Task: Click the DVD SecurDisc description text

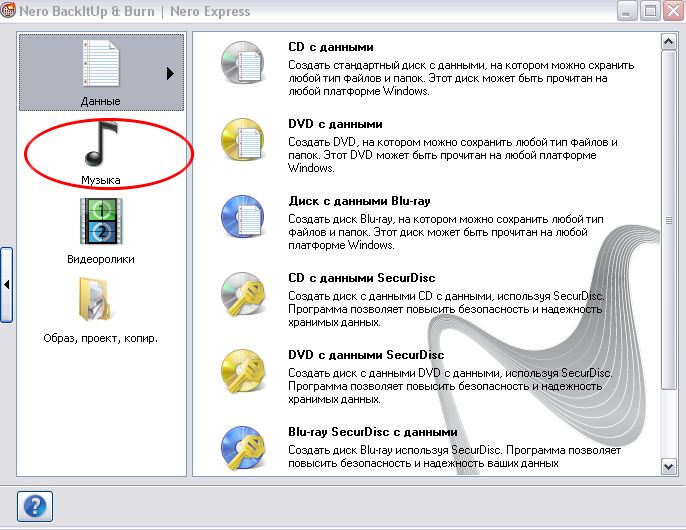Action: pyautogui.click(x=450, y=386)
